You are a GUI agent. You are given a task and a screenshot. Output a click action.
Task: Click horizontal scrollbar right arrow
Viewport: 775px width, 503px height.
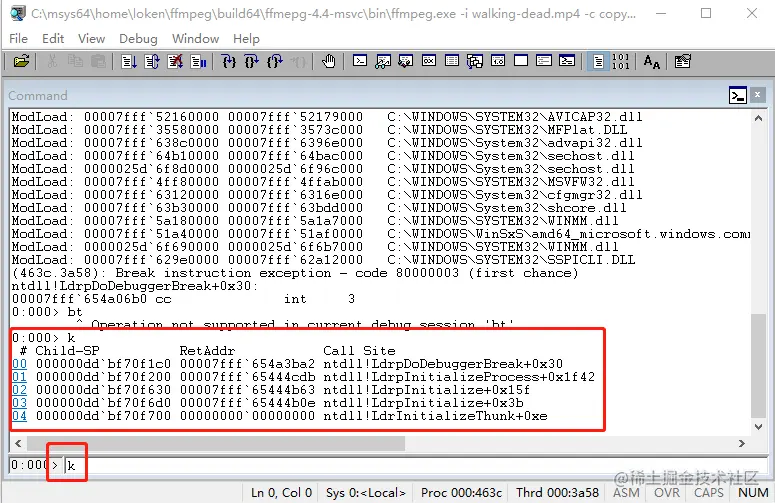(741, 443)
